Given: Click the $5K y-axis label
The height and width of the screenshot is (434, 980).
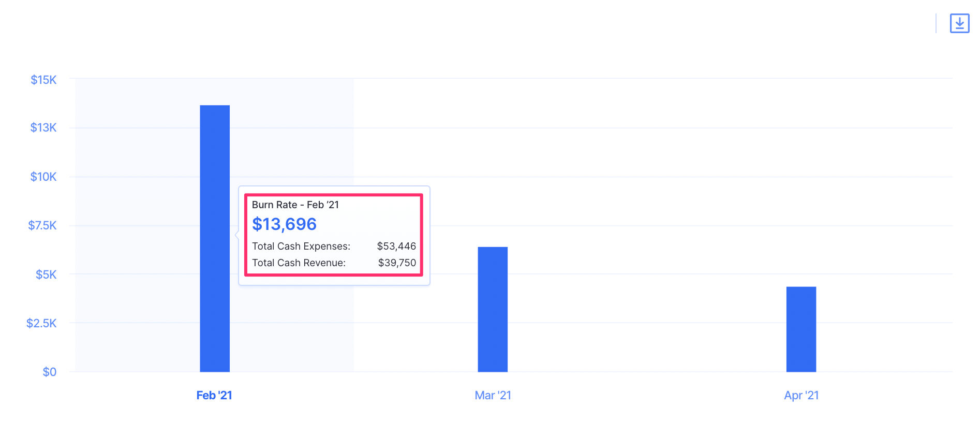Looking at the screenshot, I should [46, 274].
